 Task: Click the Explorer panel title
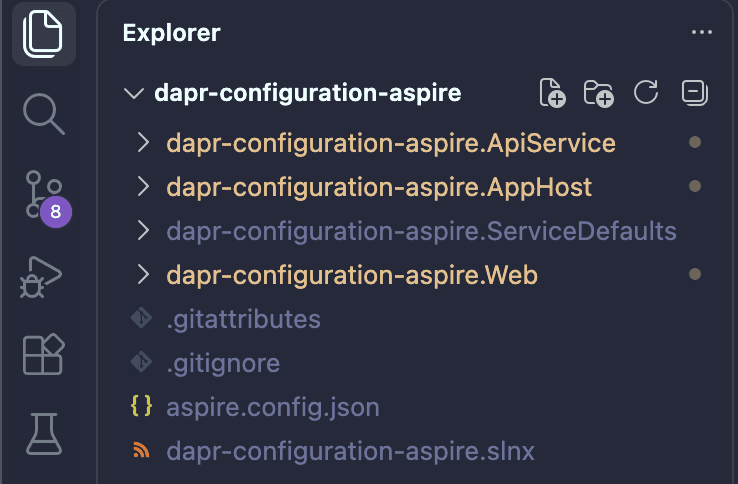coord(171,33)
